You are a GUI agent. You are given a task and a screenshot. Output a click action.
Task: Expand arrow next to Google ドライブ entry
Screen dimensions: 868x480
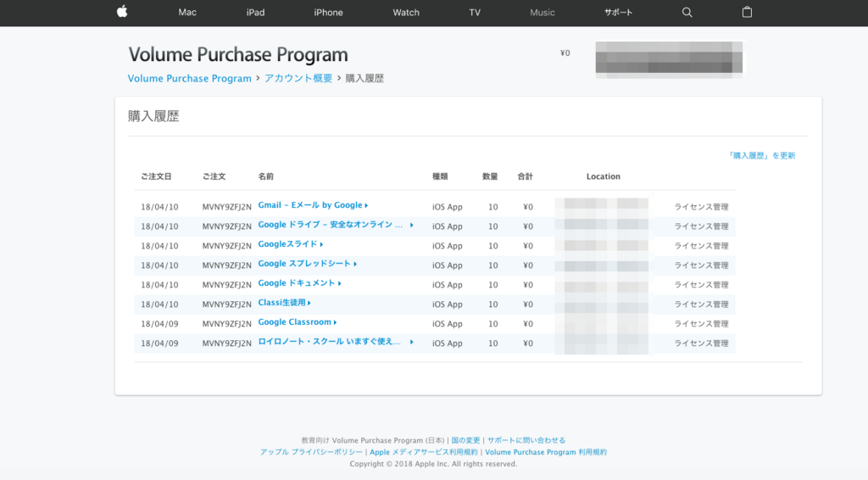tap(412, 225)
